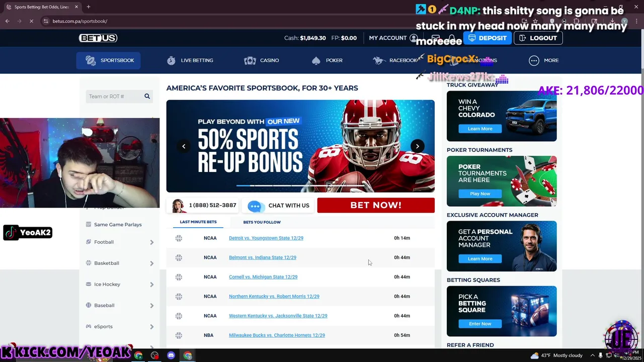
Task: Click the search magnifier icon
Action: (147, 96)
